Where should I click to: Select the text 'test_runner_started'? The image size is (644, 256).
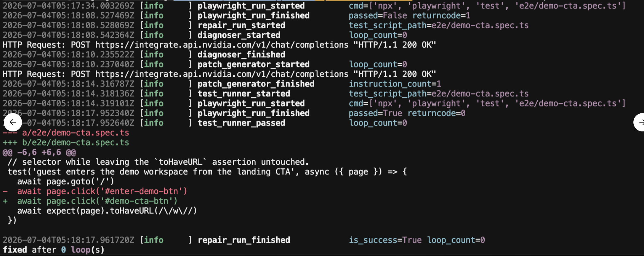(x=244, y=93)
